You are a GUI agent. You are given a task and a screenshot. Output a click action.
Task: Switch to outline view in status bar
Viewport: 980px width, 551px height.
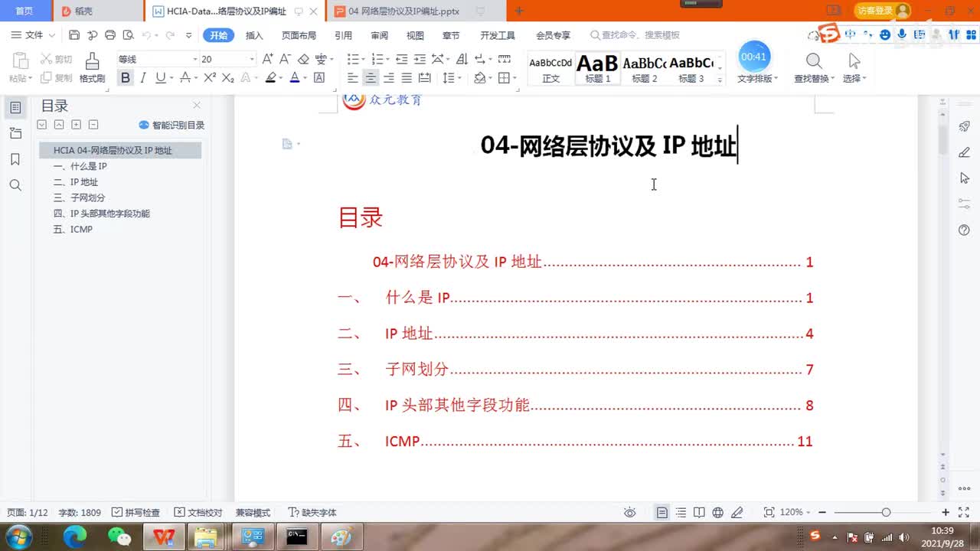pos(680,513)
